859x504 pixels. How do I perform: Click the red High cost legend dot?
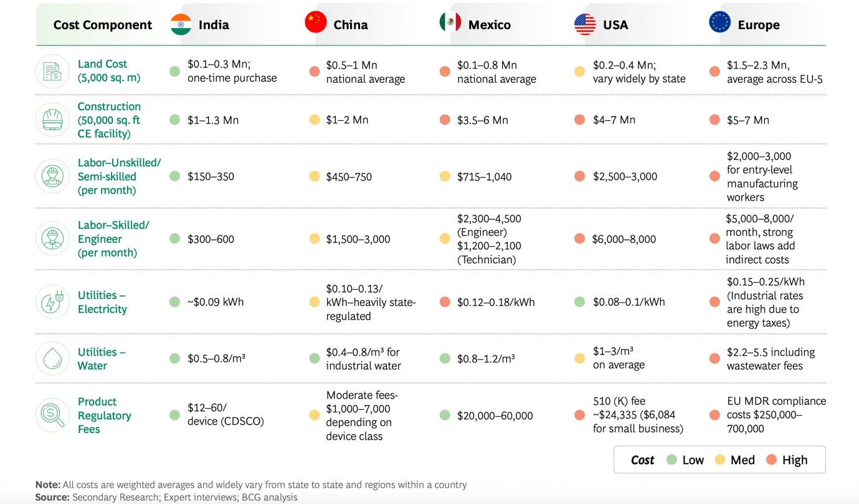click(771, 460)
